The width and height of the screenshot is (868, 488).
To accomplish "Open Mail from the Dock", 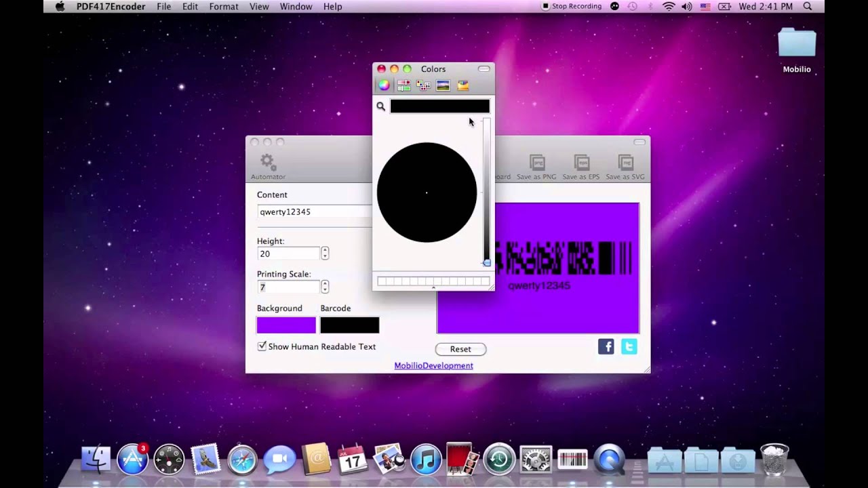I will point(205,460).
